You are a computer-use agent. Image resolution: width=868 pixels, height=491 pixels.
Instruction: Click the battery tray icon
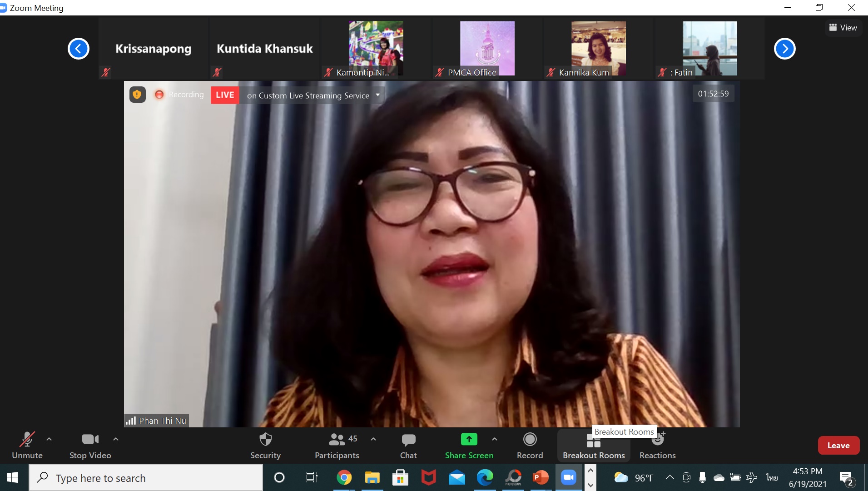click(x=735, y=477)
